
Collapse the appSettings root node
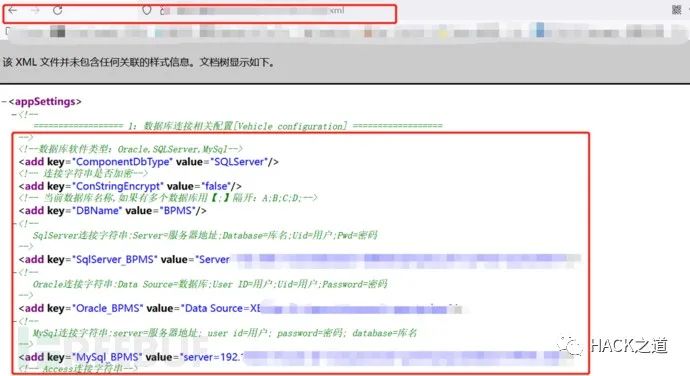[x=4, y=102]
